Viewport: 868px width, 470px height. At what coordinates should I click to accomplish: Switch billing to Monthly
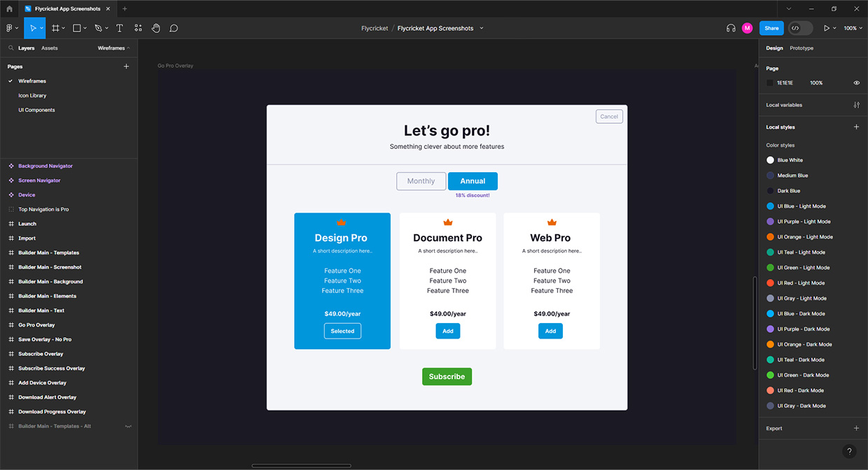pos(421,181)
